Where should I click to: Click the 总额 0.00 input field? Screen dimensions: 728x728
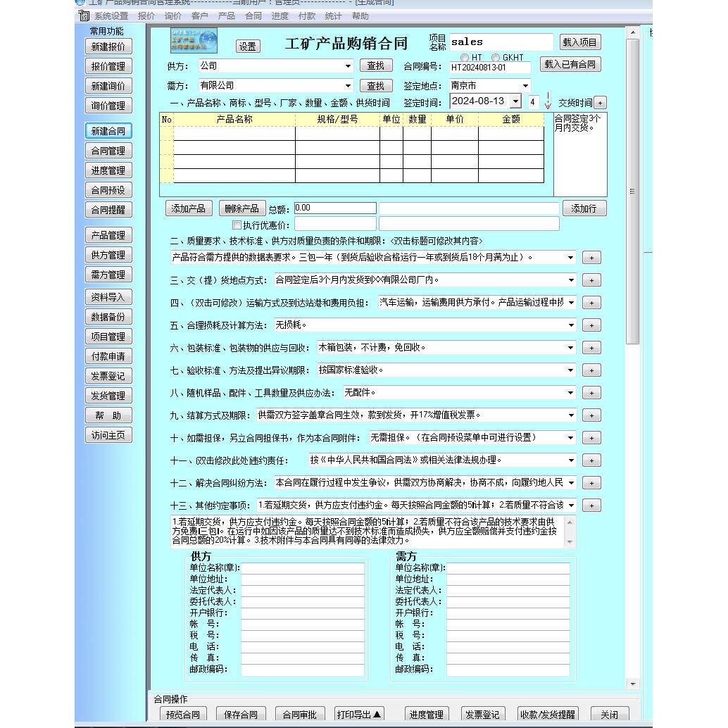(335, 208)
